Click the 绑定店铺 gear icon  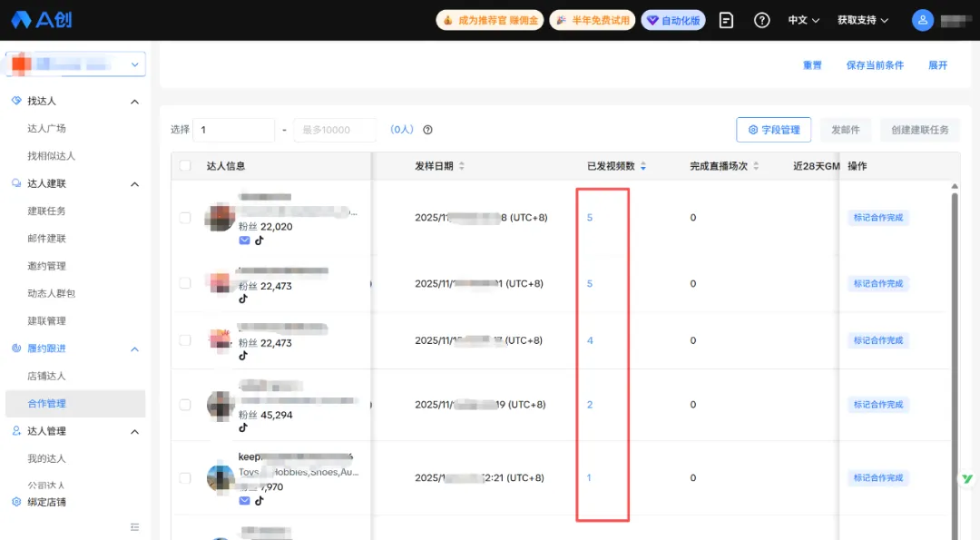(17, 502)
